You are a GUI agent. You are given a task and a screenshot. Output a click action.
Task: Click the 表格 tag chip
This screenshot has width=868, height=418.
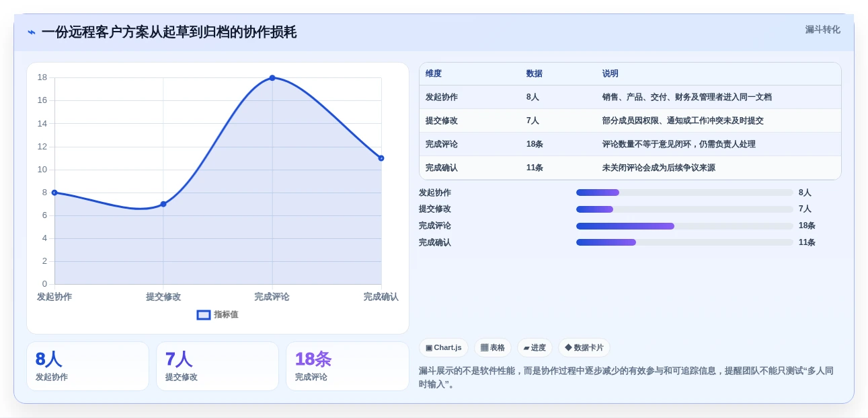point(493,348)
